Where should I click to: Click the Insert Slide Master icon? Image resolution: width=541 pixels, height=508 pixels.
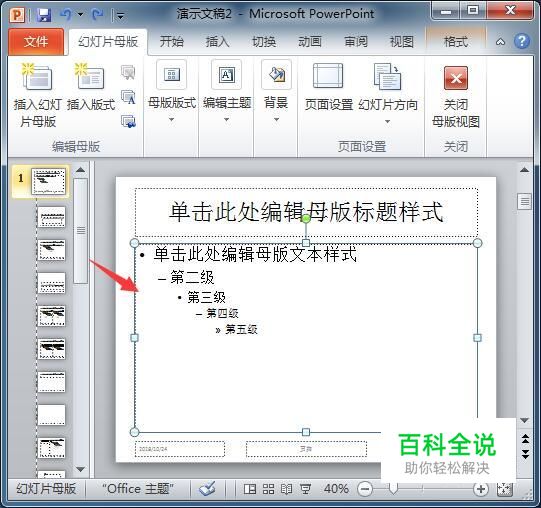pos(37,76)
